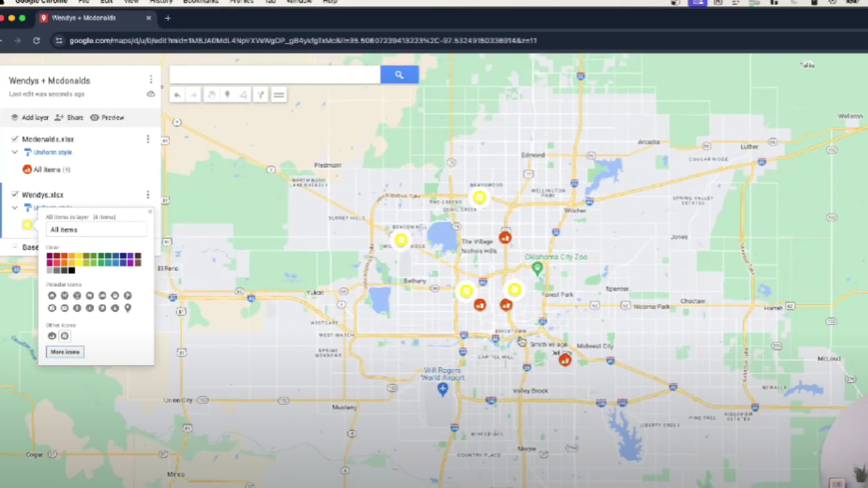Collapse the Mcdonalds.xlsx layer chevron
This screenshot has width=868, height=488.
point(15,152)
